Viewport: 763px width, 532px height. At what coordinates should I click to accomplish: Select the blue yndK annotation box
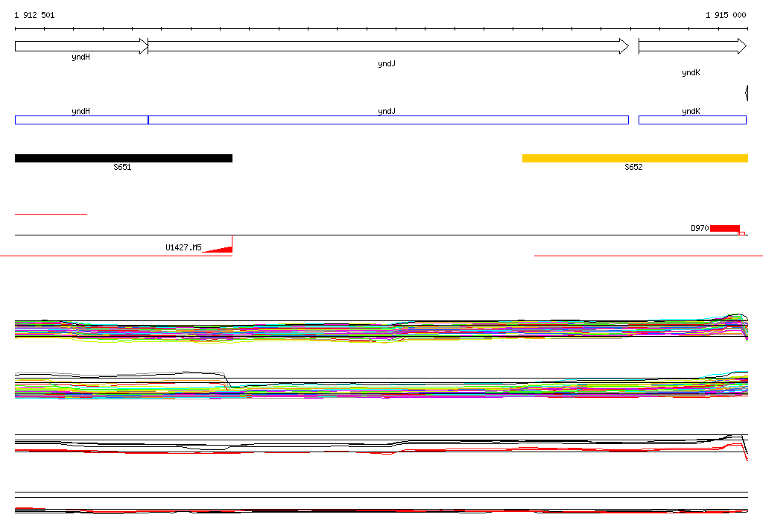coord(692,120)
